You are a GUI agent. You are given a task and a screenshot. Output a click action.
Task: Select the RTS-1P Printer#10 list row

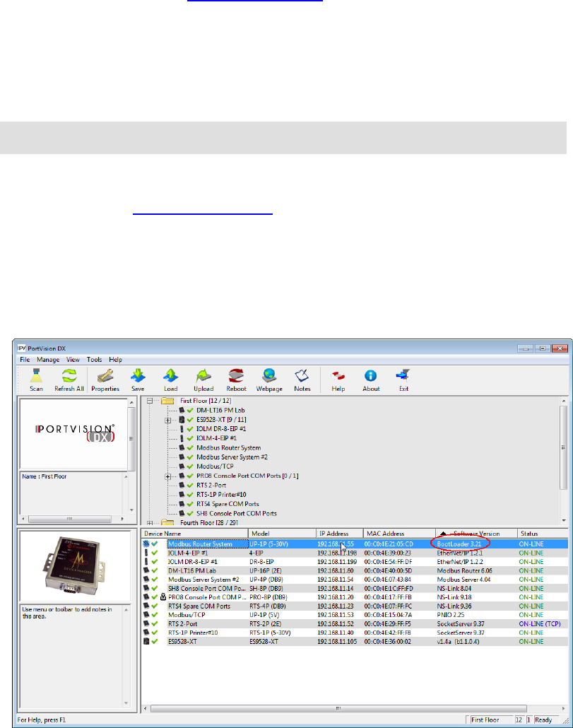point(355,633)
